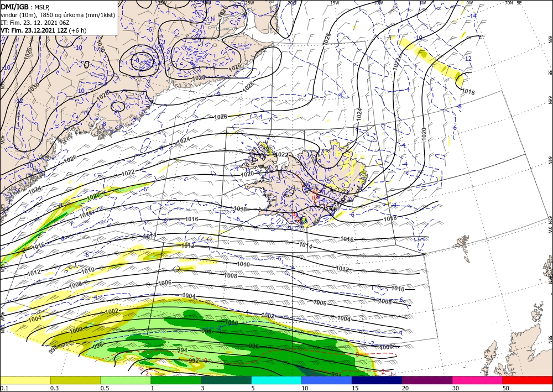Select the dark green 3 mm legend swatch
This screenshot has width=553, height=392.
pos(226,380)
